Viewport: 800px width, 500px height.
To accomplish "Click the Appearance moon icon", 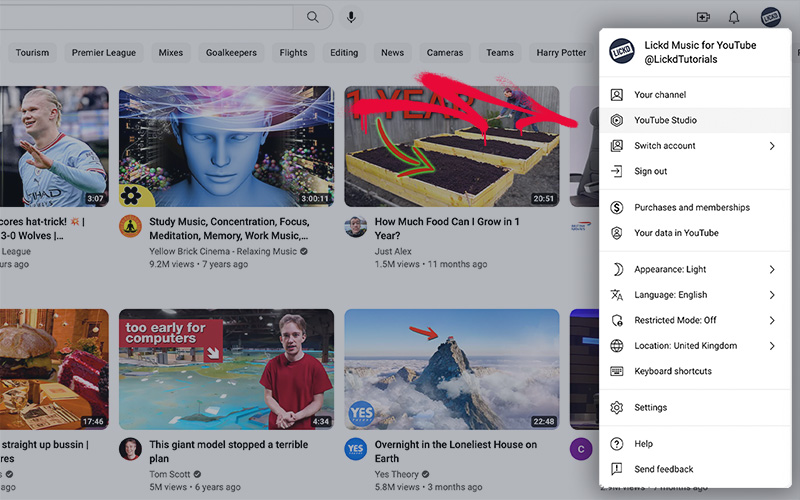I will tap(616, 269).
